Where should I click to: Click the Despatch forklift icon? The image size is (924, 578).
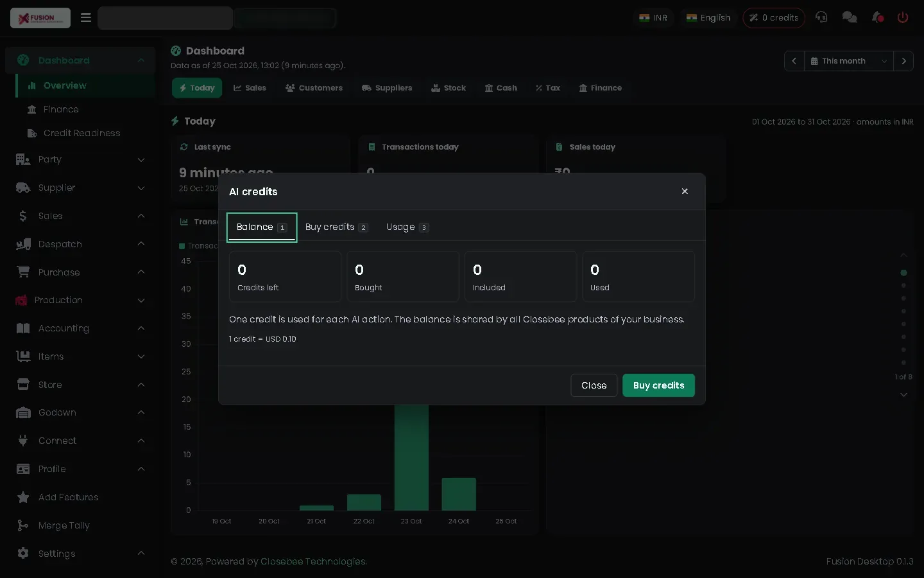tap(23, 244)
